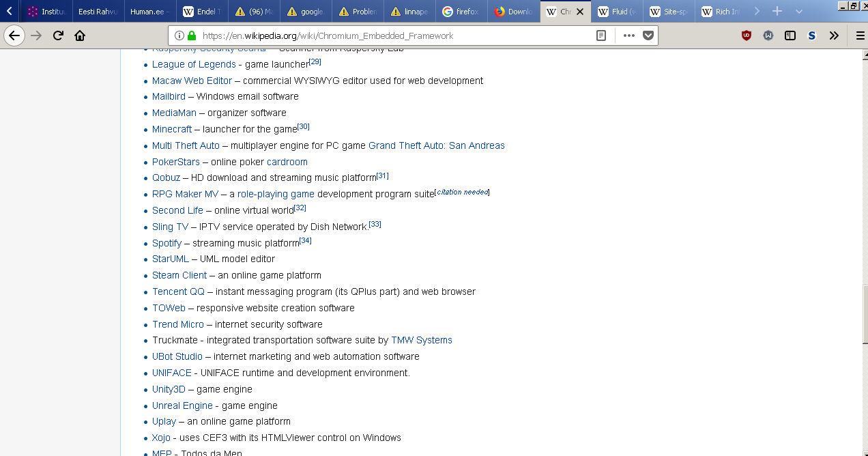Open the Steam Client link
Viewport: 868px width, 456px height.
point(179,275)
